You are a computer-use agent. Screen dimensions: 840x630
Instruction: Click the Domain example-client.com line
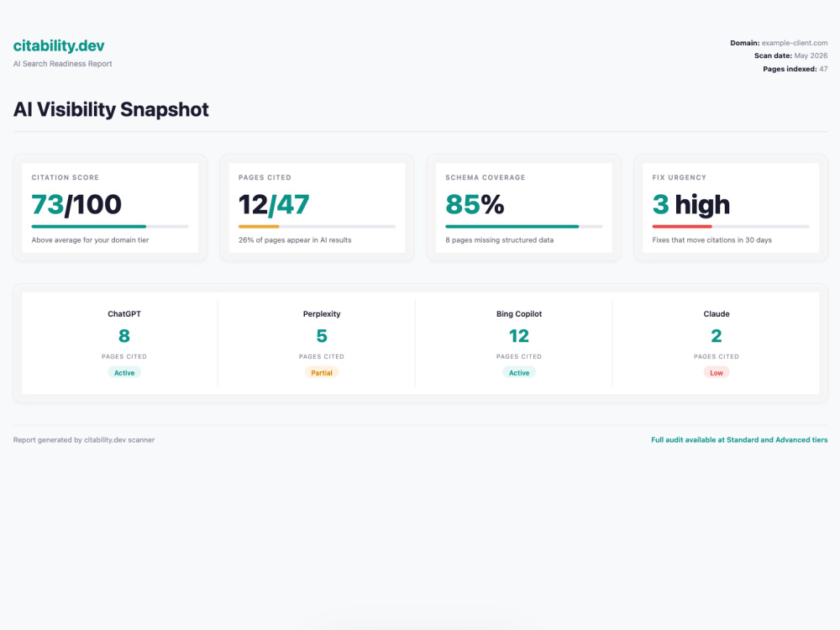[x=779, y=43]
